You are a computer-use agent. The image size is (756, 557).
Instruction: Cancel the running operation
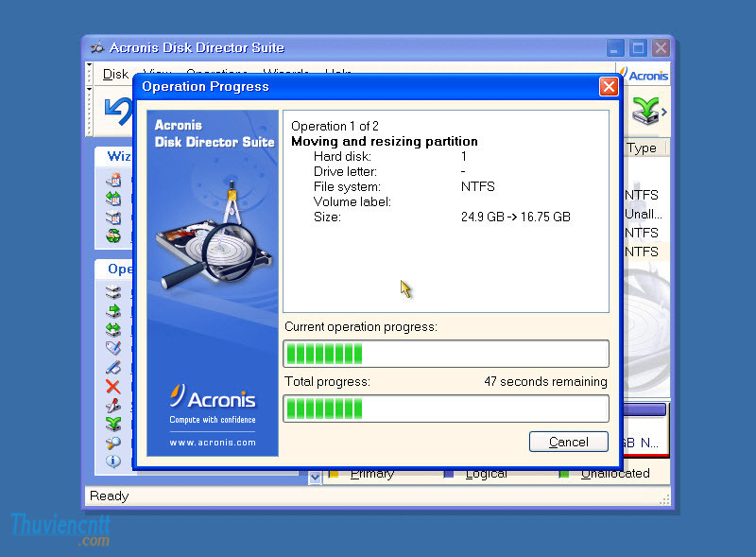tap(569, 442)
